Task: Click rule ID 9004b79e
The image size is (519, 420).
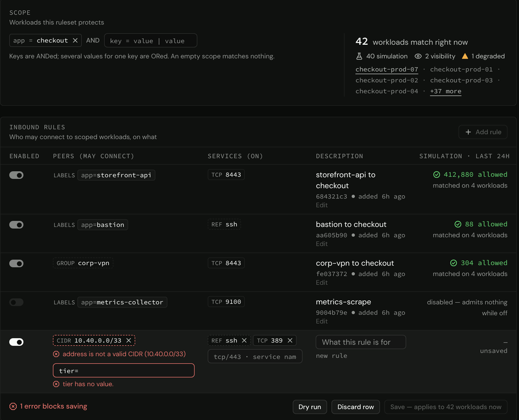Action: point(331,313)
